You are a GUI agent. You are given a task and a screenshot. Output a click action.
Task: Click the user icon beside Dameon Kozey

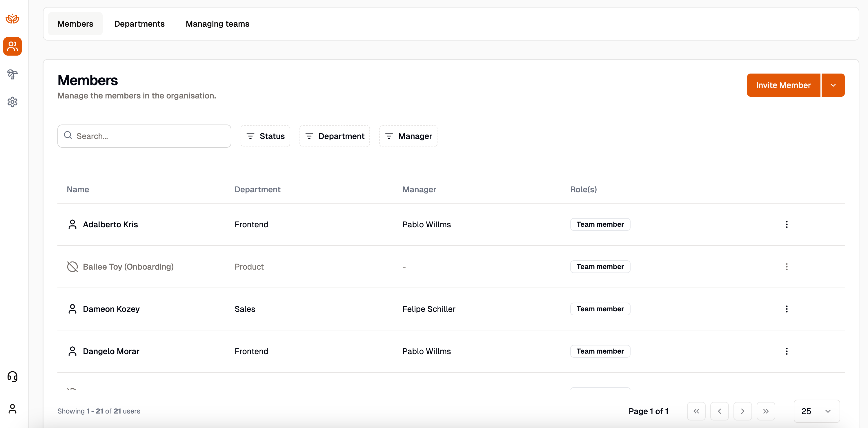(72, 309)
